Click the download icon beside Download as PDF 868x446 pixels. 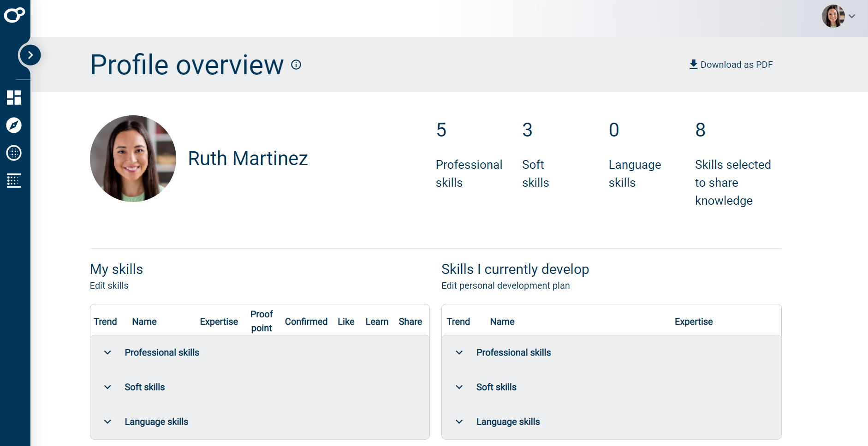[x=693, y=64]
